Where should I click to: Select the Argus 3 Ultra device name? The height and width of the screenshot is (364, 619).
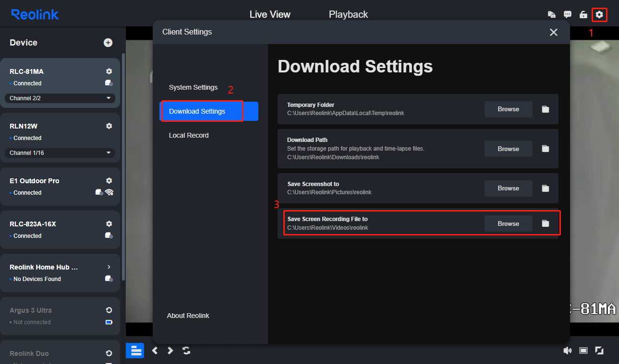tap(31, 310)
